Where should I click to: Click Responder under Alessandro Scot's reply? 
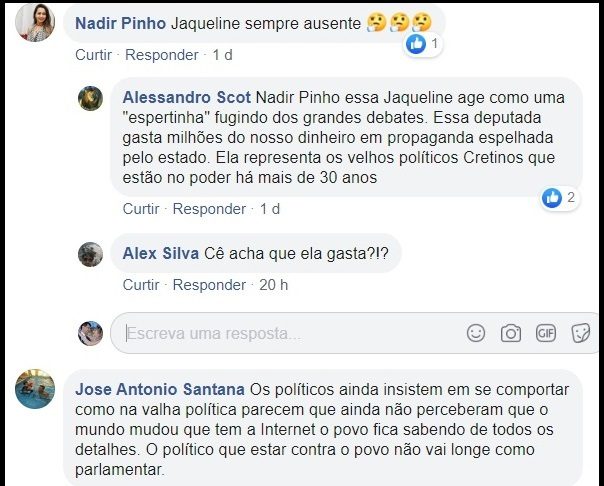point(209,209)
